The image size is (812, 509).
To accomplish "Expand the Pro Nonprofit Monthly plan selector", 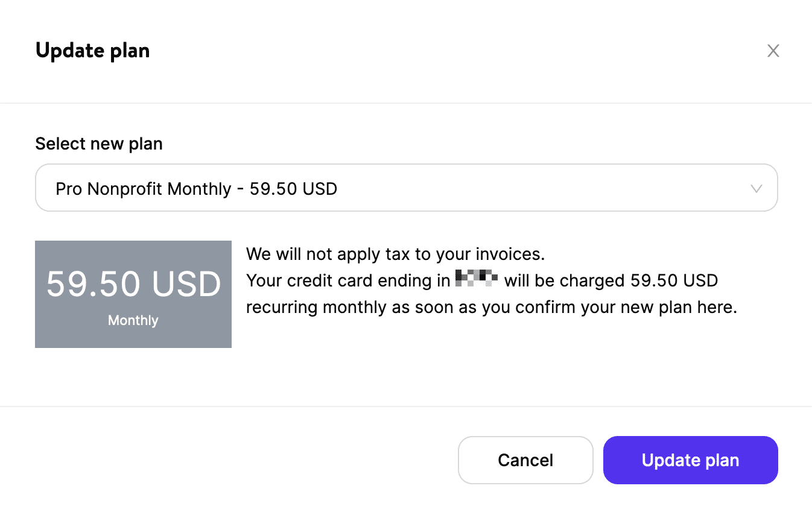I will pos(406,188).
